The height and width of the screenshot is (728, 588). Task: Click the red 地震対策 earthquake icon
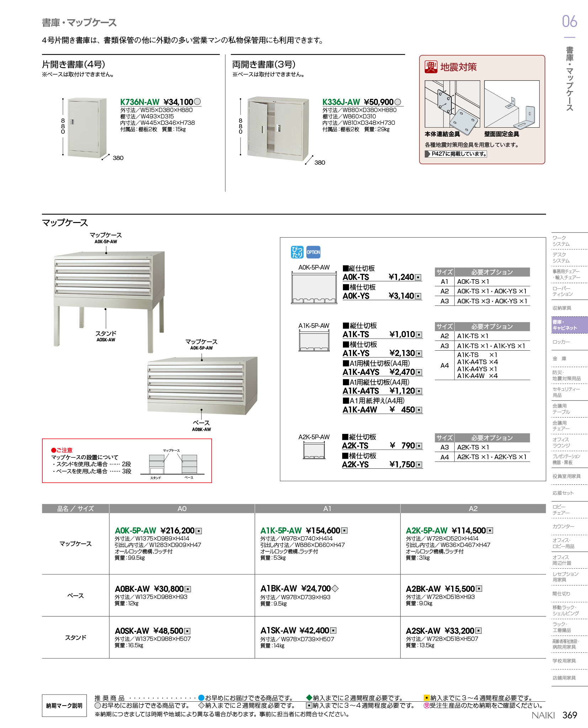click(x=431, y=67)
